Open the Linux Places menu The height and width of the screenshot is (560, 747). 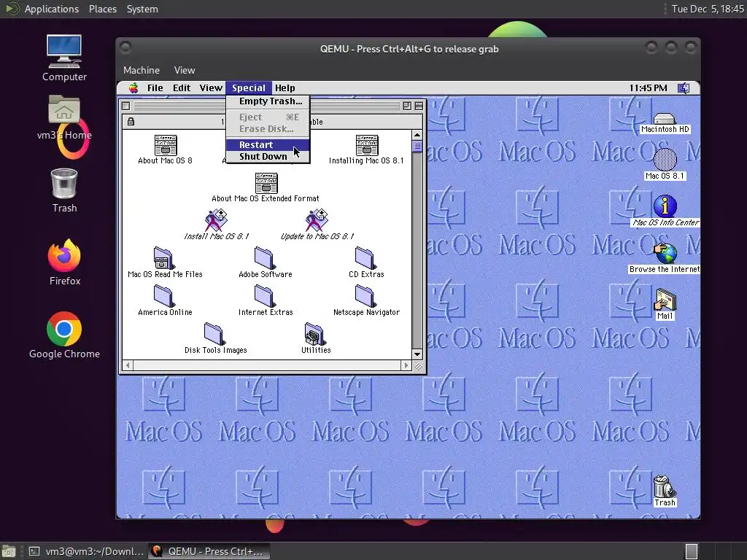(x=102, y=9)
